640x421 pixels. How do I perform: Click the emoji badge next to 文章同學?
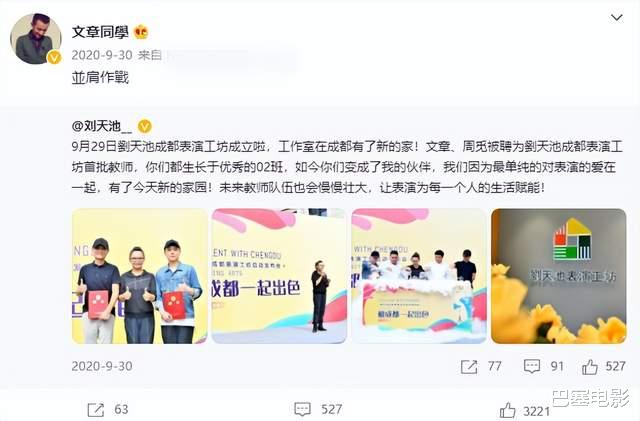tap(141, 32)
